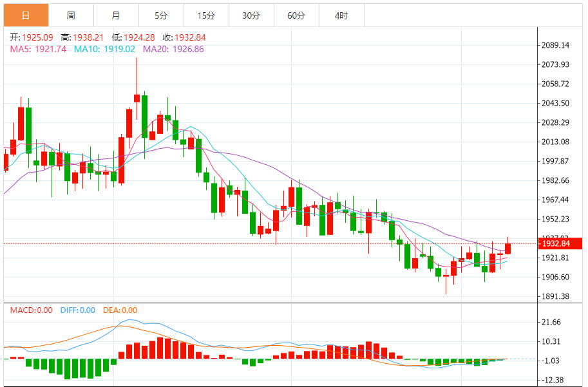Click the lowest candle wick near 1891

point(446,282)
